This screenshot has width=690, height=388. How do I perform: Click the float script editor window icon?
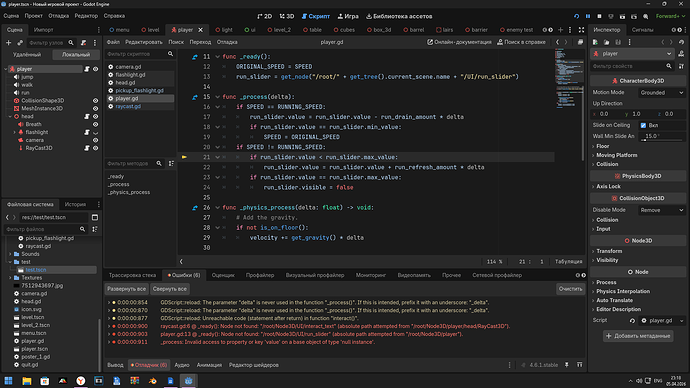(580, 42)
